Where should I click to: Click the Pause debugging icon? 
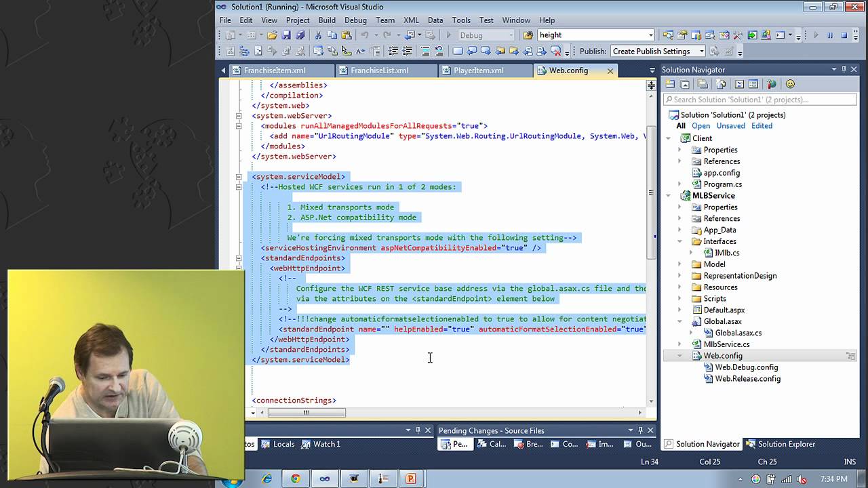[x=830, y=35]
